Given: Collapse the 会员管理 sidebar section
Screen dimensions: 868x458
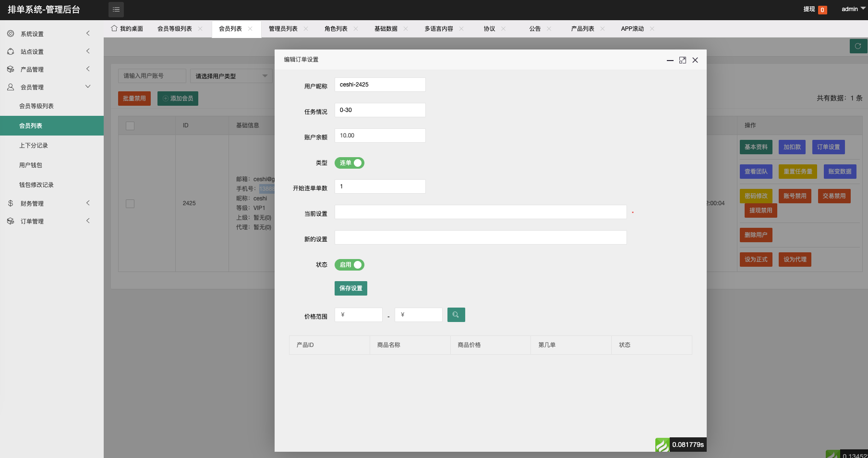Looking at the screenshot, I should [88, 87].
